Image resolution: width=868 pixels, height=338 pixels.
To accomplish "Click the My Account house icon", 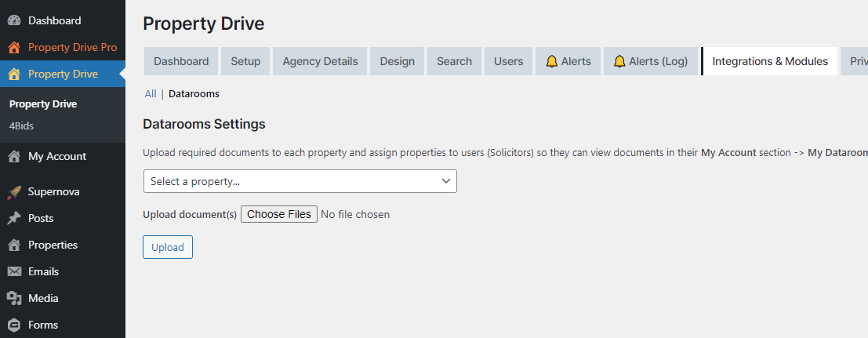I will coord(14,156).
